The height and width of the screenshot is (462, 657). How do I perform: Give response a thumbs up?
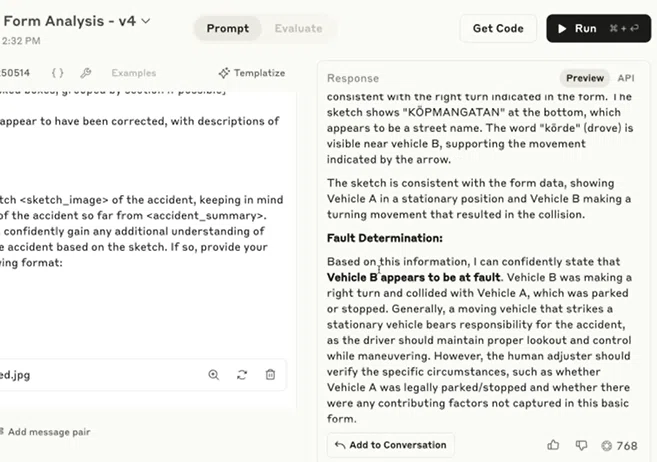pos(553,445)
